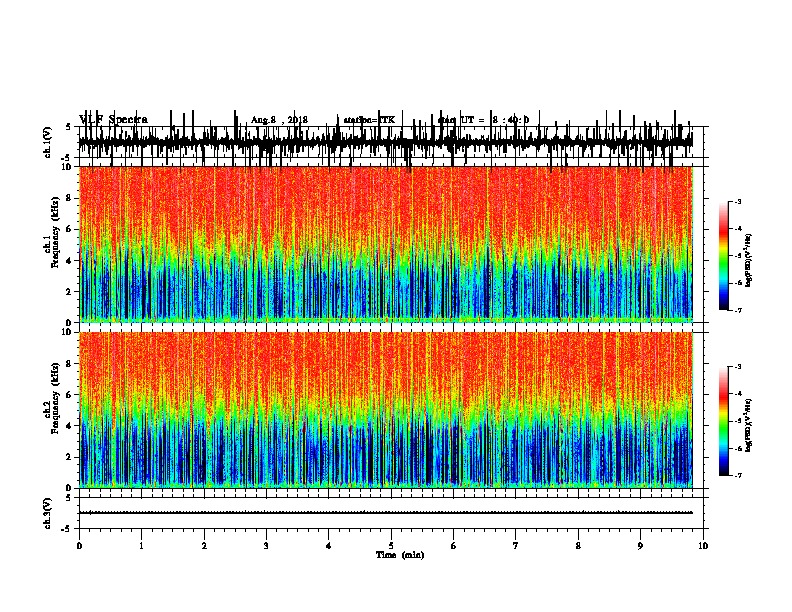792x612 pixels.
Task: Click the "5" tick on ch.1(V) axis
Action: tap(69, 127)
